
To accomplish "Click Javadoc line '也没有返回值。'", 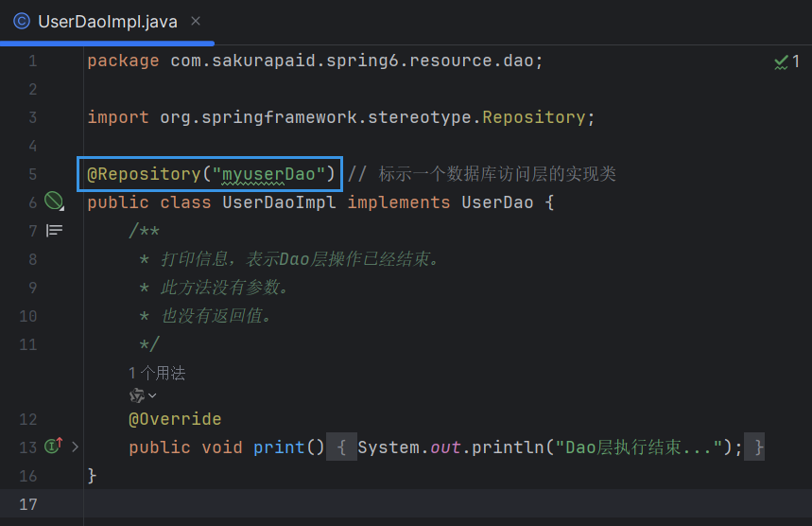I will click(x=216, y=316).
